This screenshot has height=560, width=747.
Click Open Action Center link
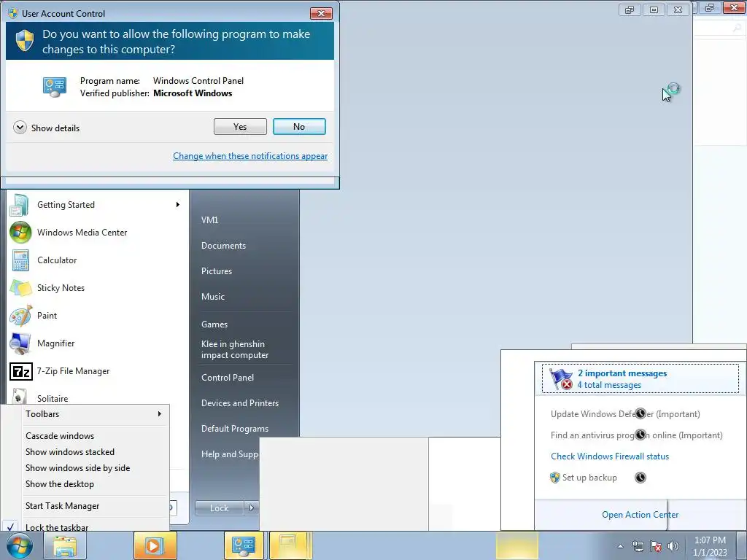click(x=640, y=515)
